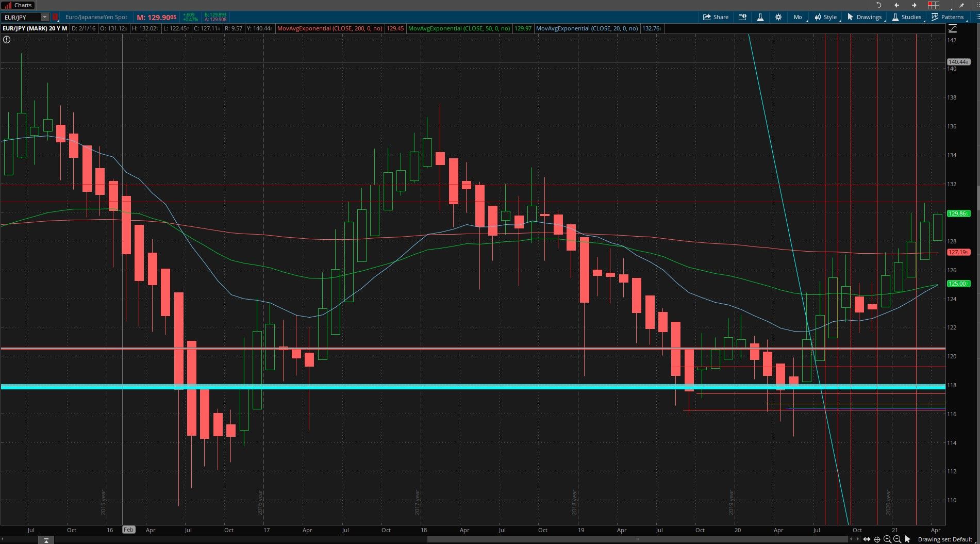Viewport: 980px width, 544px height.
Task: Open the flask Edit Studies icon
Action: tap(760, 17)
